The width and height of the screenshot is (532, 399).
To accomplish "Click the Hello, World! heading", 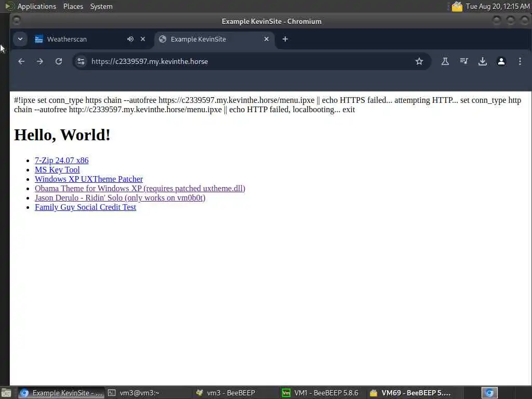I will click(62, 135).
